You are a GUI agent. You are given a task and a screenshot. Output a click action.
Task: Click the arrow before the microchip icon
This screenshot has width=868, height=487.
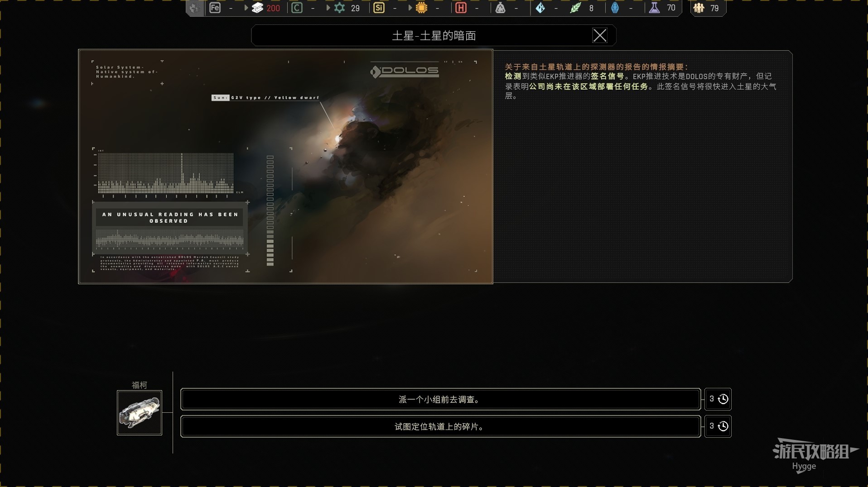click(410, 8)
